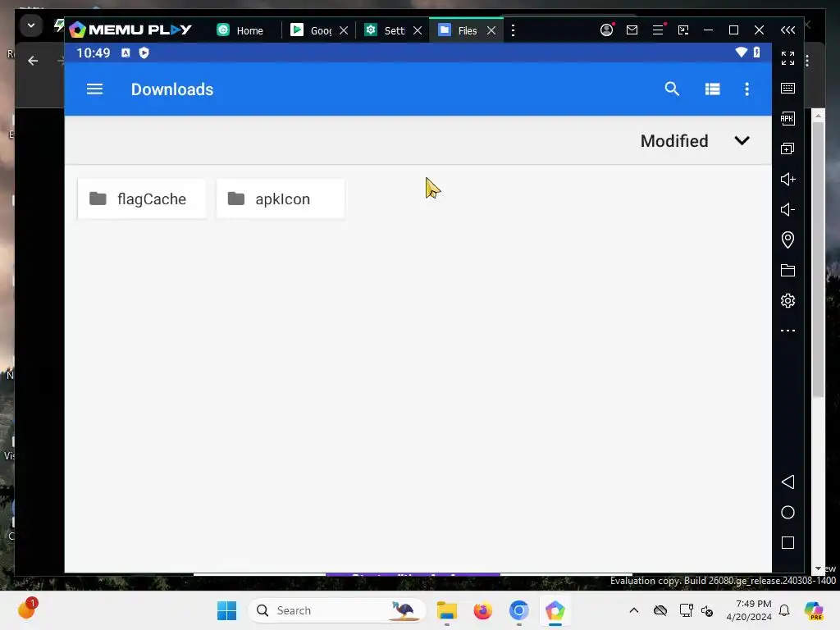840x630 pixels.
Task: Open MEmu settings gear
Action: point(787,300)
